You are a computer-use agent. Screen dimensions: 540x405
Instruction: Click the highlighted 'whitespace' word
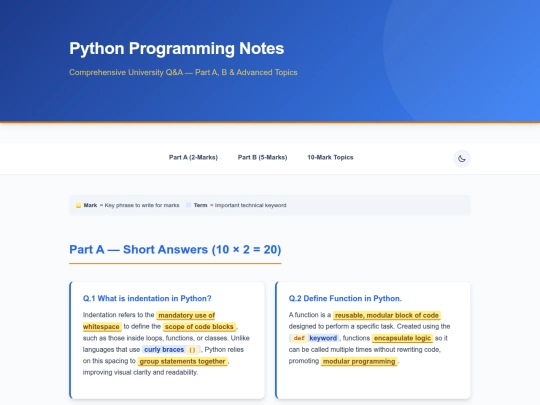point(101,326)
